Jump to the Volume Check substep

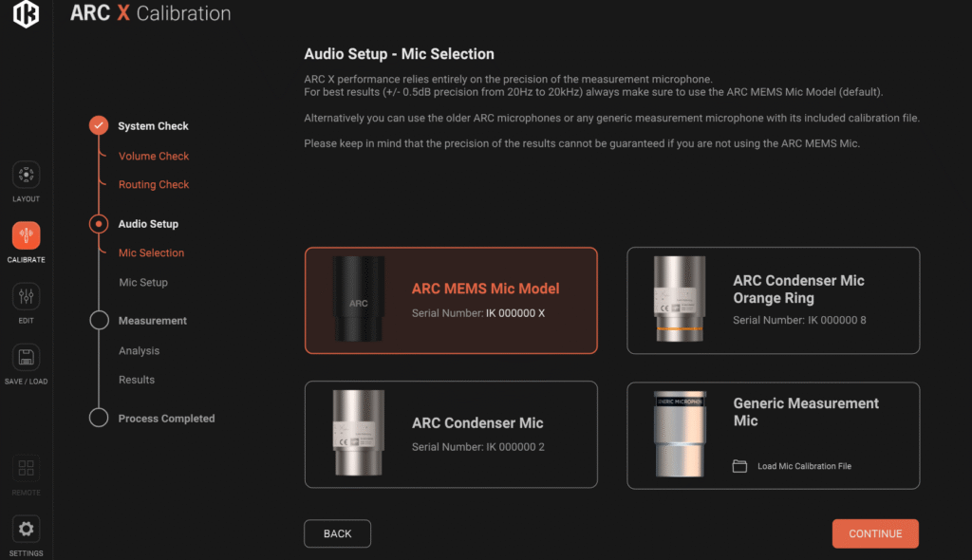coord(154,157)
